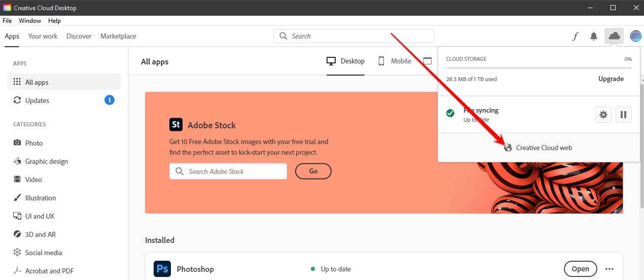Viewport: 644px width, 280px height.
Task: Switch to the Discover tab
Action: 79,36
